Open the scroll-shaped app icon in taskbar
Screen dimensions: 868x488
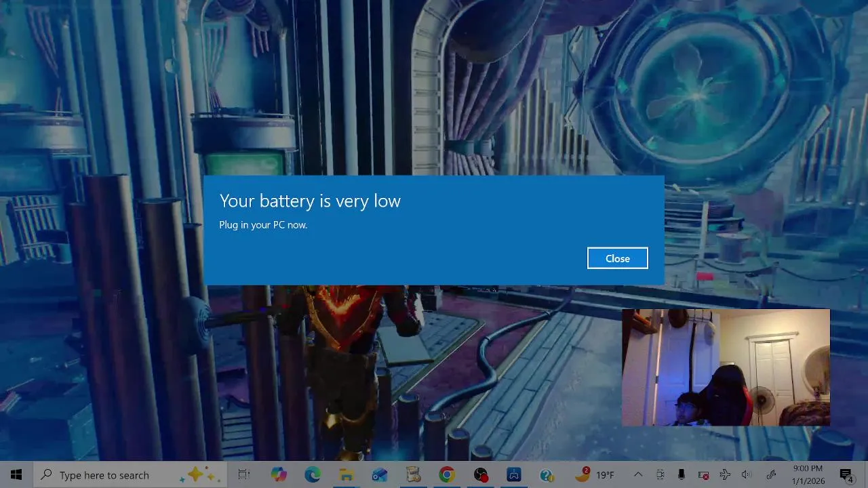click(x=413, y=474)
